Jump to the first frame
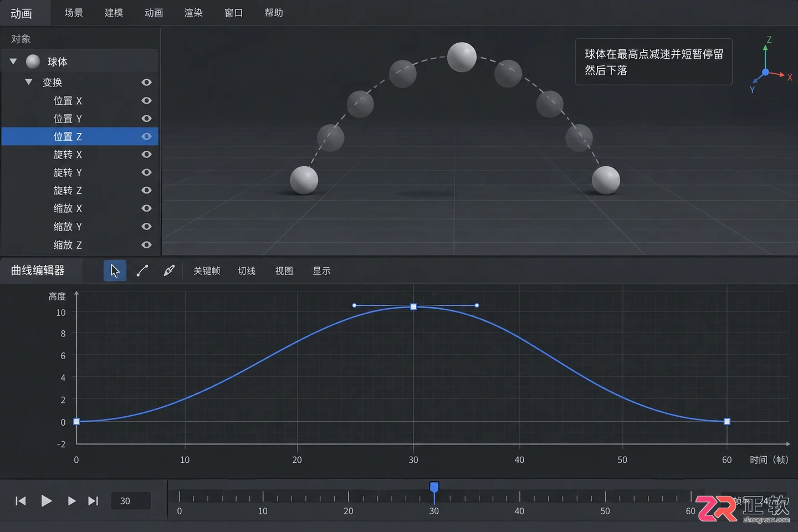The image size is (798, 532). 21,501
